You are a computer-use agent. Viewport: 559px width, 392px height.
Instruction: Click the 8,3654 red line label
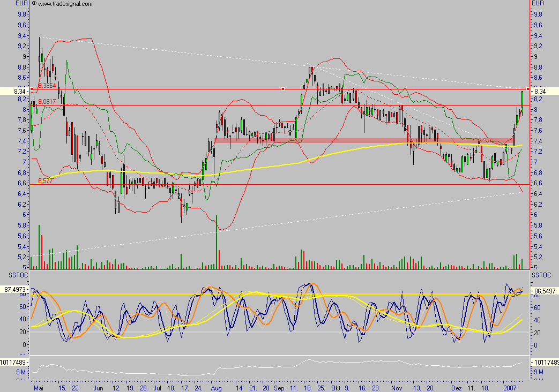pyautogui.click(x=46, y=85)
